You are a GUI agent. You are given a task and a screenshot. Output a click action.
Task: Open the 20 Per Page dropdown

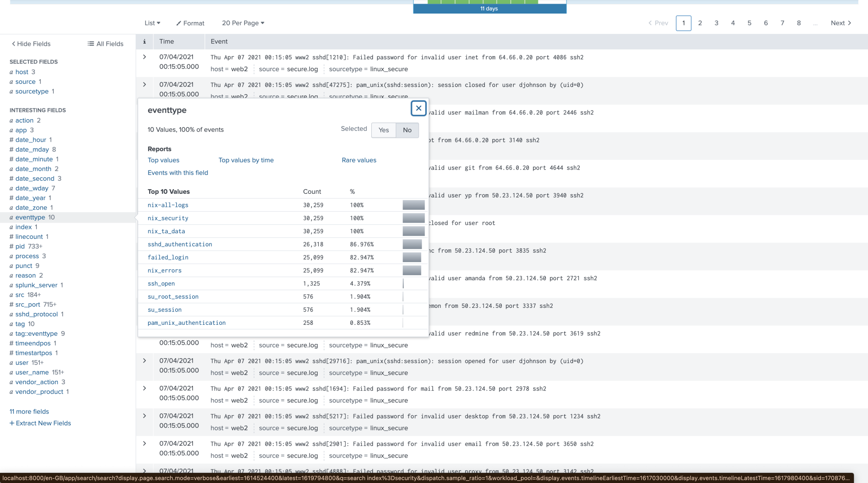tap(242, 23)
